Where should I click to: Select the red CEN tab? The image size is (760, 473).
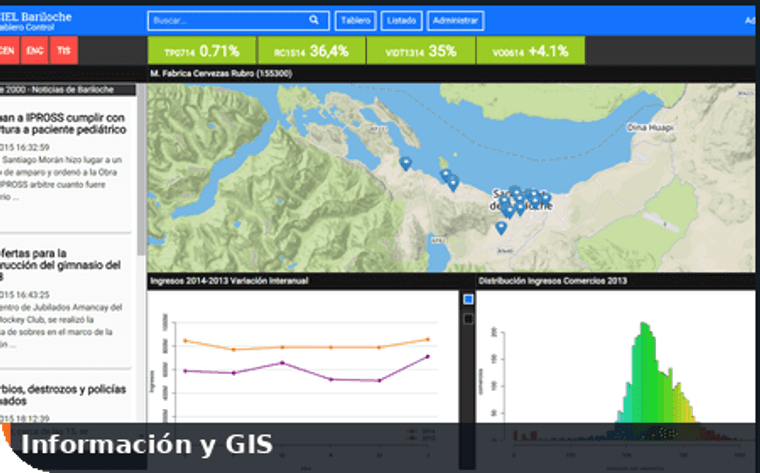tap(8, 50)
